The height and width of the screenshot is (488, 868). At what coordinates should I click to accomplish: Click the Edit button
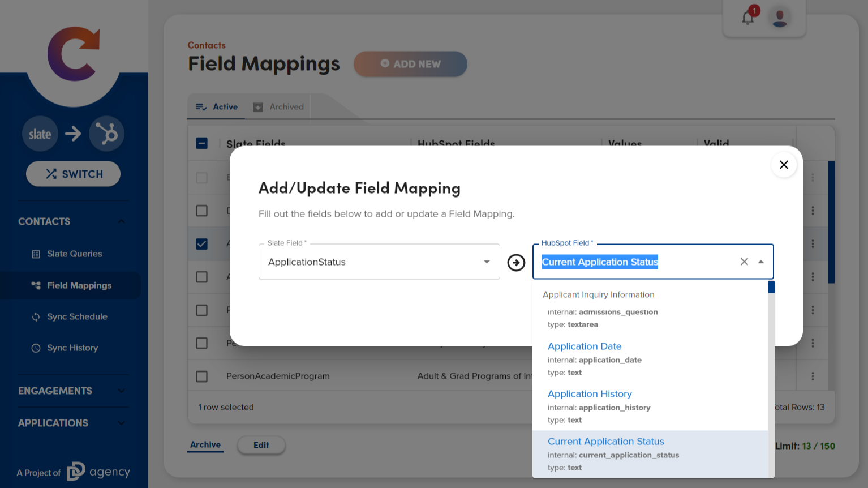(x=261, y=445)
